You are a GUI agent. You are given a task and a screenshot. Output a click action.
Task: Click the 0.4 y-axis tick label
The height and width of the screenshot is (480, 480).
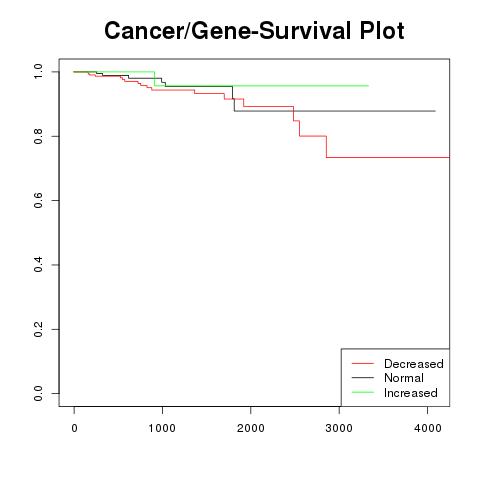(x=38, y=265)
